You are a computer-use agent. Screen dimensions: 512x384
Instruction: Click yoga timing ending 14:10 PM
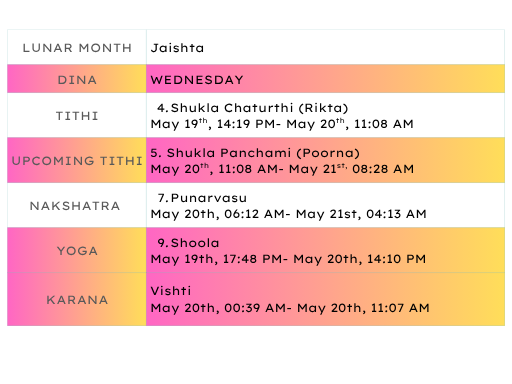(x=288, y=259)
